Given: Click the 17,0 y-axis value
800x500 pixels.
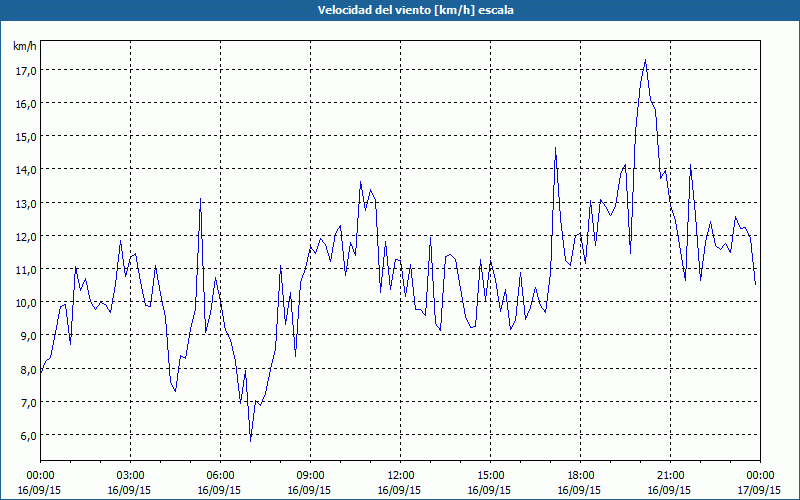Looking at the screenshot, I should pyautogui.click(x=26, y=70).
